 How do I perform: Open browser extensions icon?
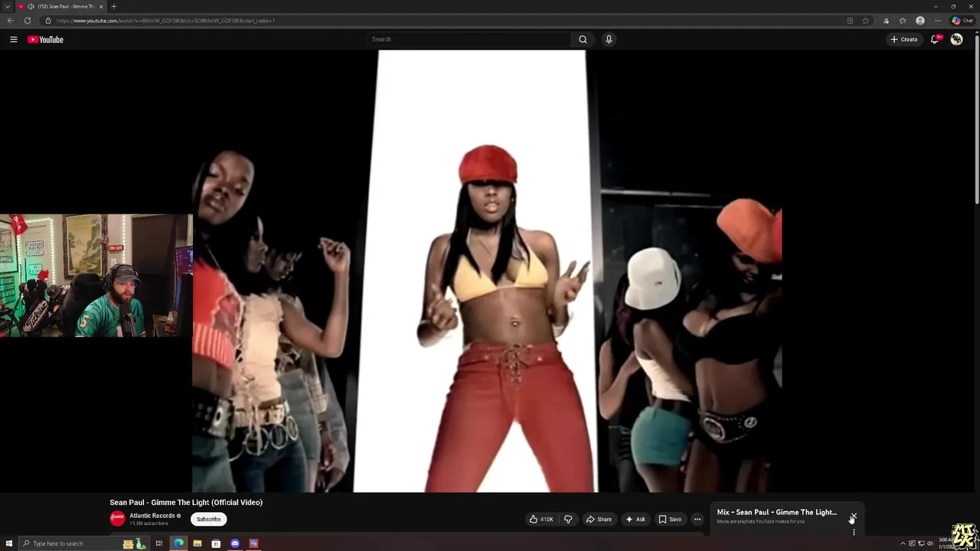pos(886,21)
